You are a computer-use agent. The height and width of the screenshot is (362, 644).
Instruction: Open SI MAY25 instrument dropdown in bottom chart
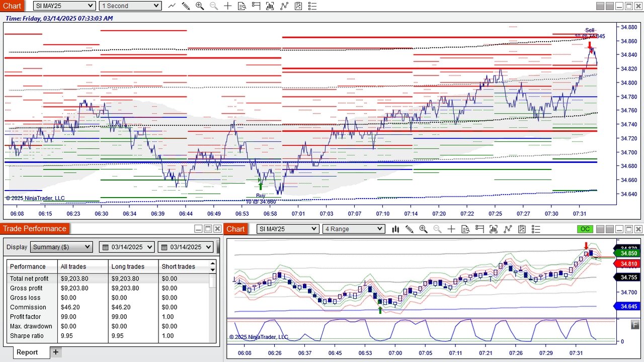(x=288, y=229)
